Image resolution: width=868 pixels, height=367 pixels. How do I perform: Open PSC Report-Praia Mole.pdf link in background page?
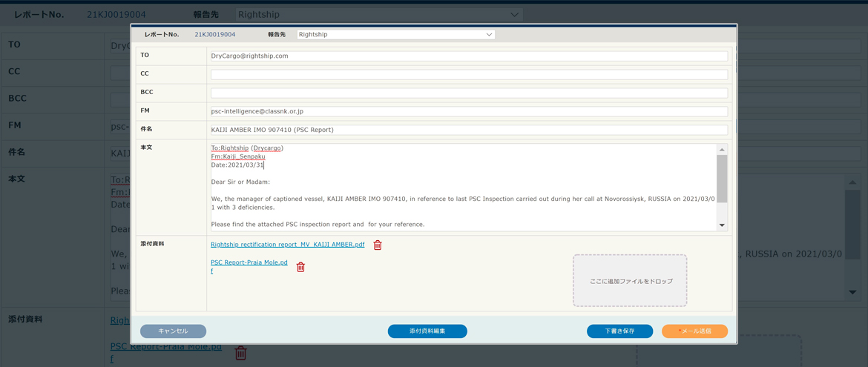(166, 352)
